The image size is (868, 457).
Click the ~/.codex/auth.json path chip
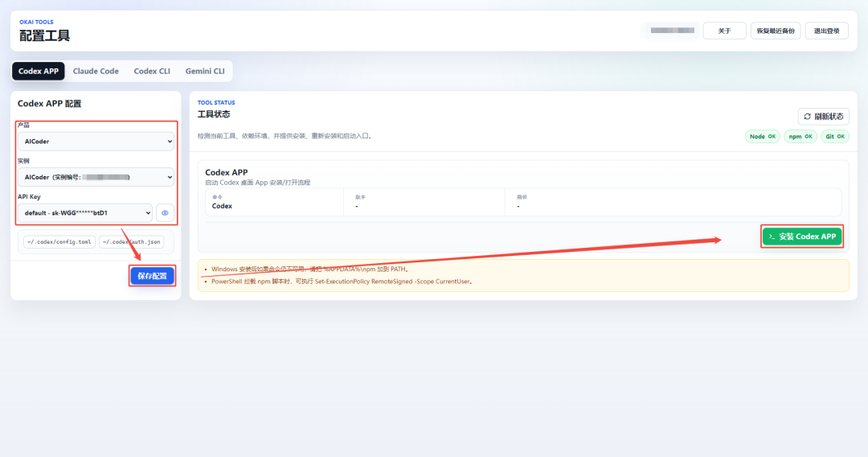coord(131,242)
